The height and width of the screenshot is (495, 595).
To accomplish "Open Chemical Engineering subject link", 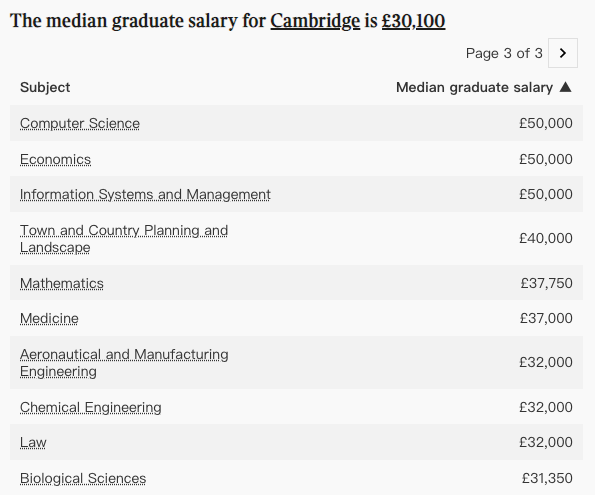I will 91,407.
